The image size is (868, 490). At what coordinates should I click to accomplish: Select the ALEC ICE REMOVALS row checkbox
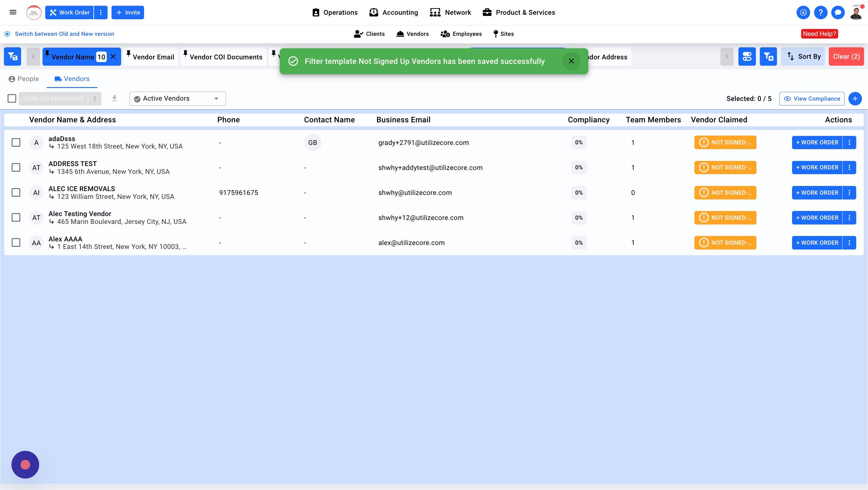click(16, 193)
